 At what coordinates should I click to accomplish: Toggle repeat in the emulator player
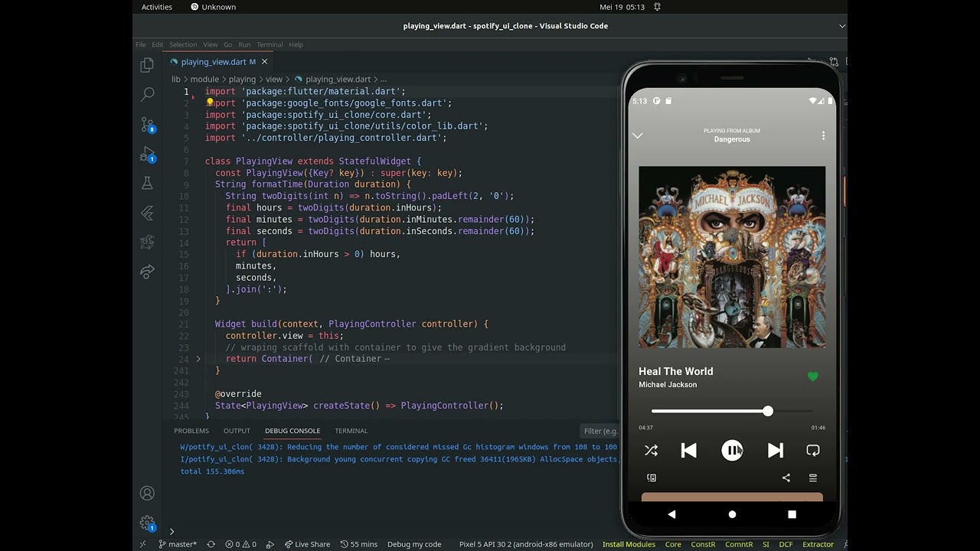tap(813, 451)
